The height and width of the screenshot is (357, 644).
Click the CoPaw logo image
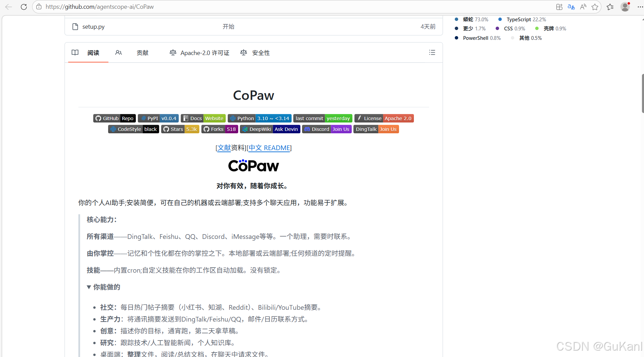coord(253,166)
